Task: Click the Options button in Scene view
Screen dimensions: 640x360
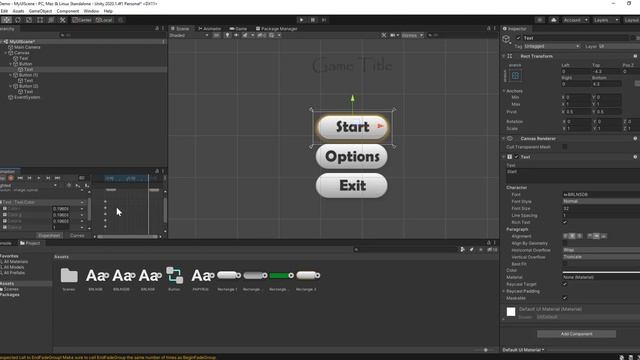Action: (x=352, y=156)
